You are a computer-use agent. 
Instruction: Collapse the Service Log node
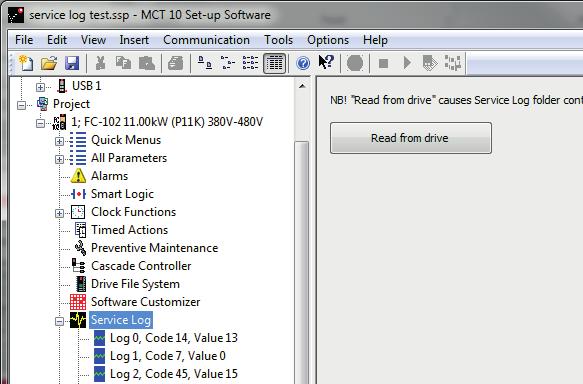tap(59, 321)
